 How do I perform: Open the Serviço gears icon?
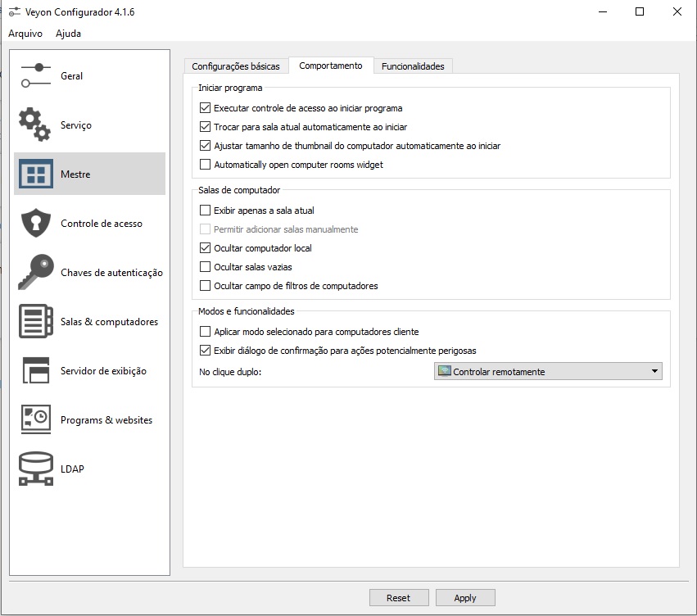(x=35, y=125)
